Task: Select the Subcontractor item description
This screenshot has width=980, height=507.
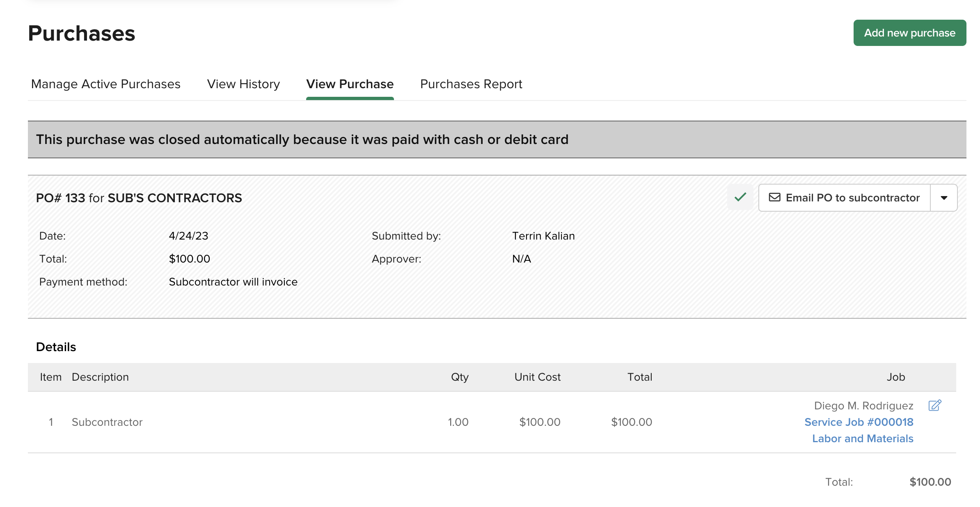Action: 107,422
